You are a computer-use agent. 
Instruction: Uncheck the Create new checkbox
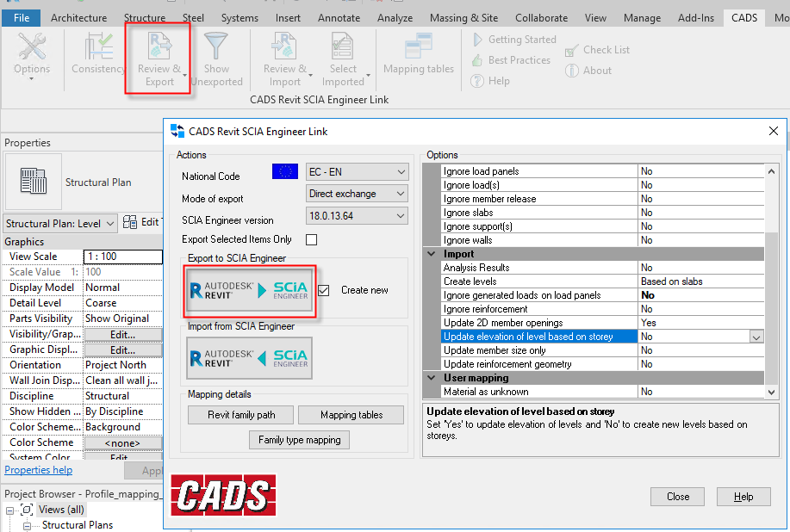point(323,291)
